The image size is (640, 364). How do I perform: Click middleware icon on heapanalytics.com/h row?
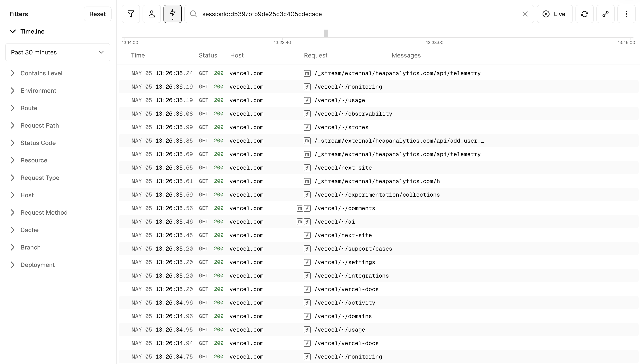tap(307, 181)
